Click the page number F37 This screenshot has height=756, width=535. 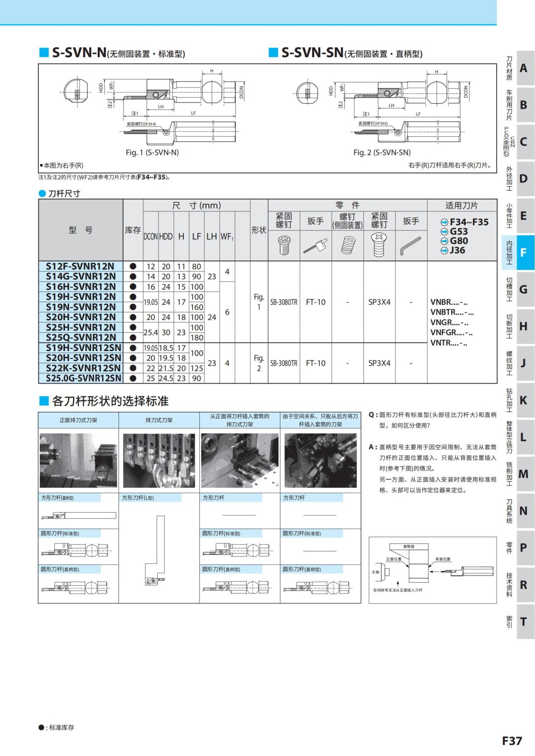coord(512,740)
